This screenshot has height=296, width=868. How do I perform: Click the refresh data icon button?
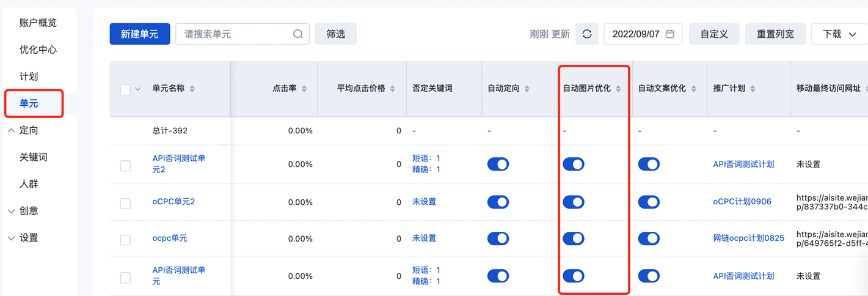[x=586, y=34]
